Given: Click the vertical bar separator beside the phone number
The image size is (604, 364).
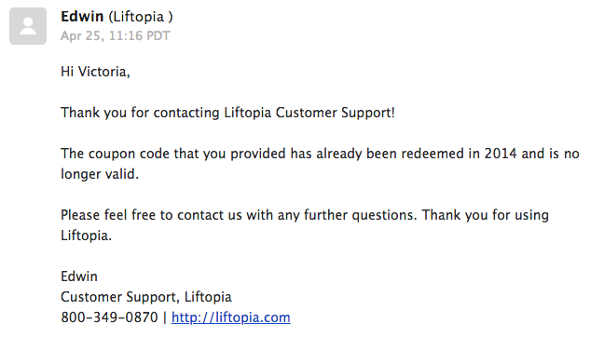Looking at the screenshot, I should point(165,317).
